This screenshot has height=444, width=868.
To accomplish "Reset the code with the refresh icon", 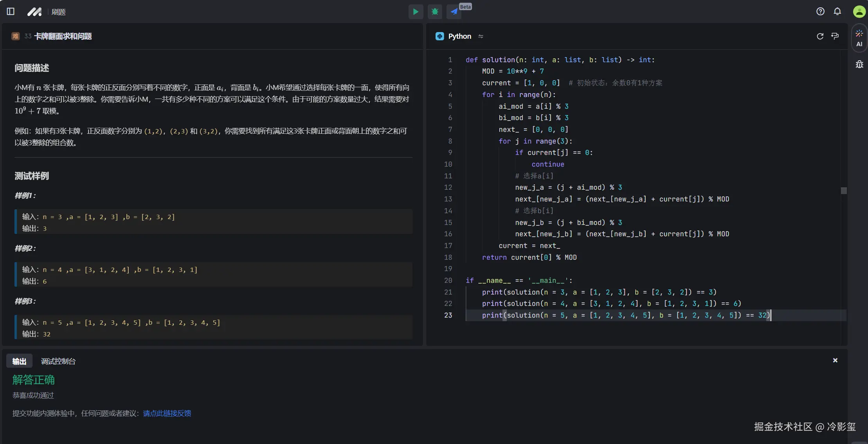I will click(x=820, y=36).
